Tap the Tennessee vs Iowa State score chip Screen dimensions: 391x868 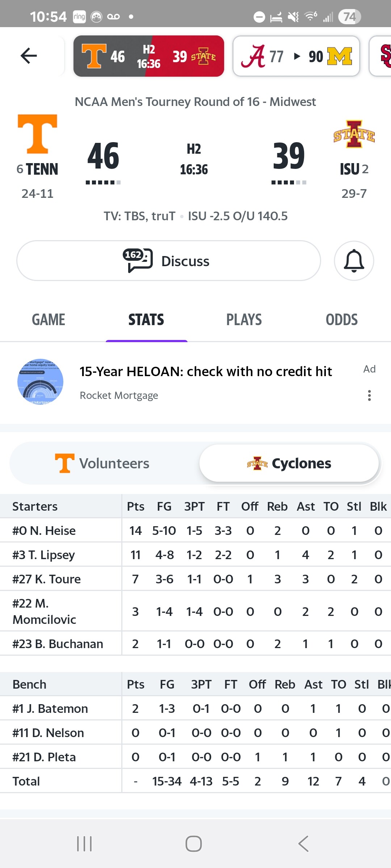coord(148,56)
